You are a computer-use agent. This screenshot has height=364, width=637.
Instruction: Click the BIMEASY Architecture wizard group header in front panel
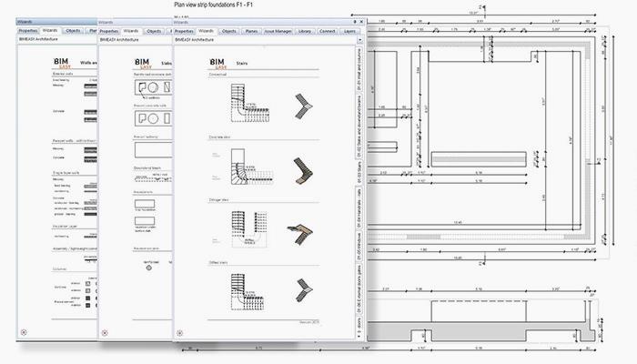tap(196, 40)
